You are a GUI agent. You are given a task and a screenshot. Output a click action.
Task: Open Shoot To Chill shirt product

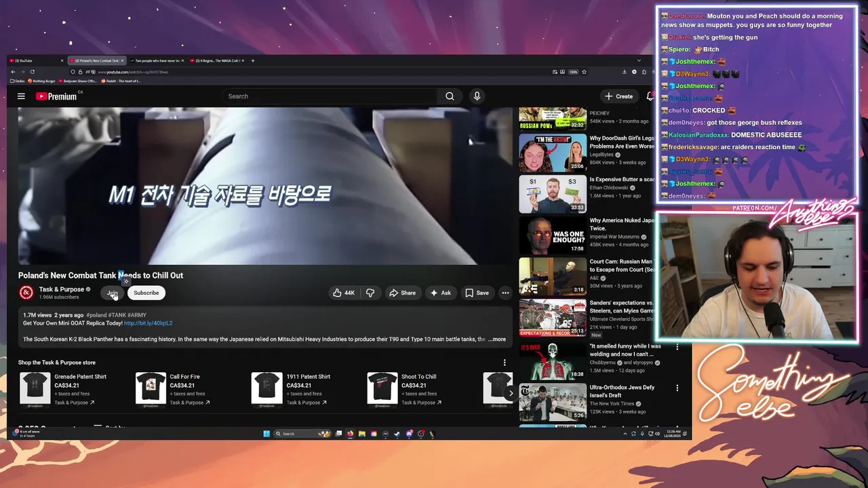click(x=382, y=388)
